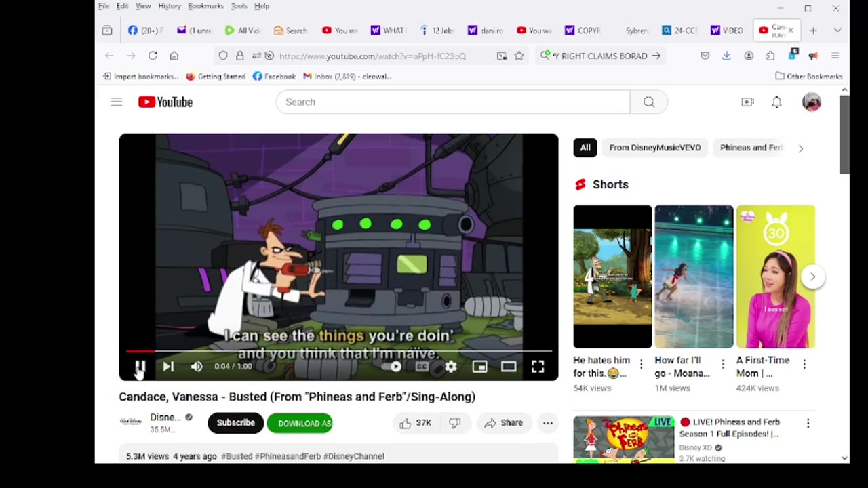Skip to next video
This screenshot has height=488, width=868.
[x=168, y=367]
